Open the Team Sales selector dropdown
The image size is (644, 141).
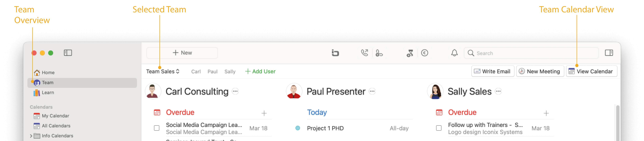(x=163, y=71)
